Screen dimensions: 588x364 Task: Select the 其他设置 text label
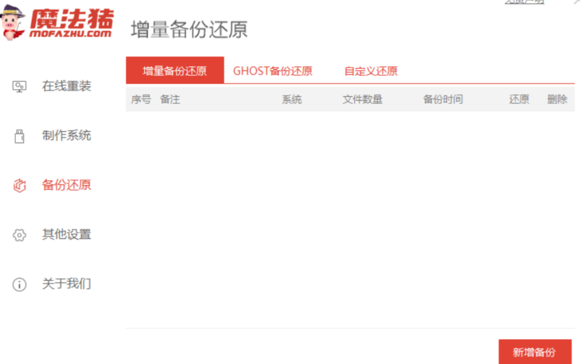(x=66, y=235)
